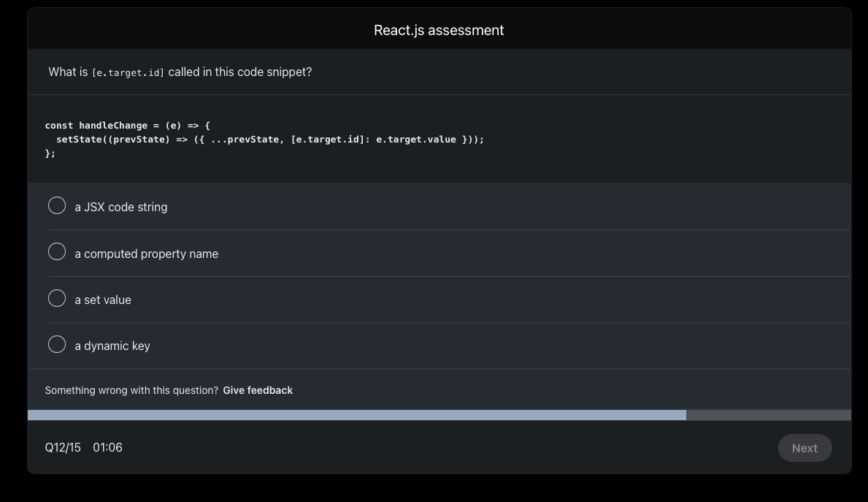Click the Next button
The height and width of the screenshot is (502, 868).
(804, 448)
